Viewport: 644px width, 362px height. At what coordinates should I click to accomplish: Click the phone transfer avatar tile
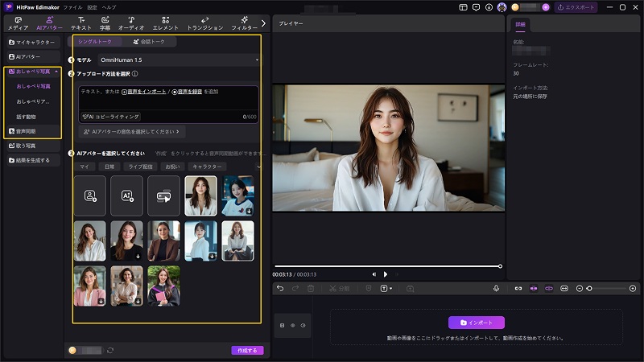(163, 195)
